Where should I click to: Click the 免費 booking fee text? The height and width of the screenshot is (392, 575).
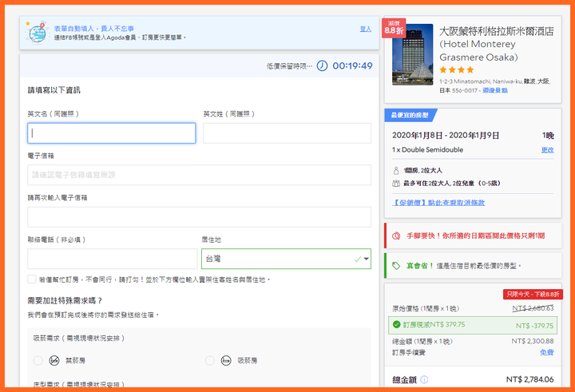pos(547,352)
